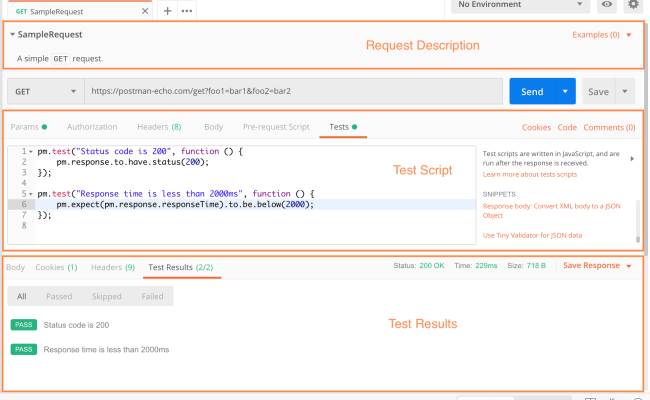Filter test results by Failed
The image size is (650, 400).
tap(152, 296)
